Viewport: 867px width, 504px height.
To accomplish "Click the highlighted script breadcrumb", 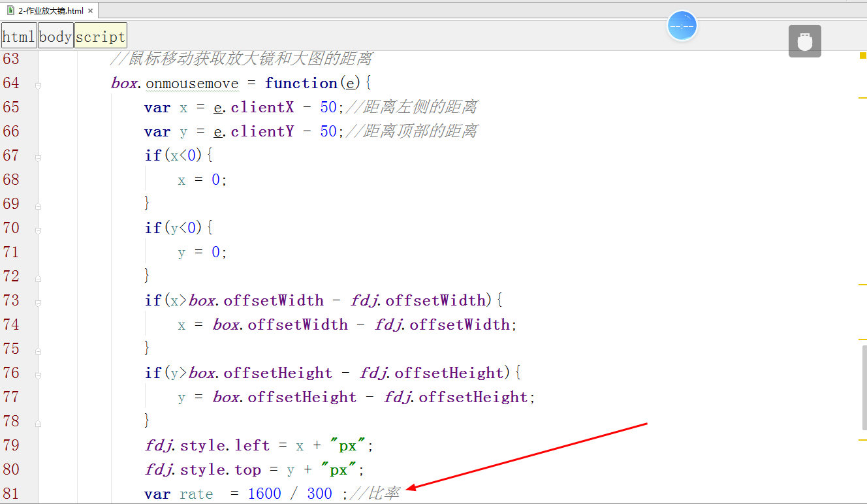I will (x=100, y=35).
